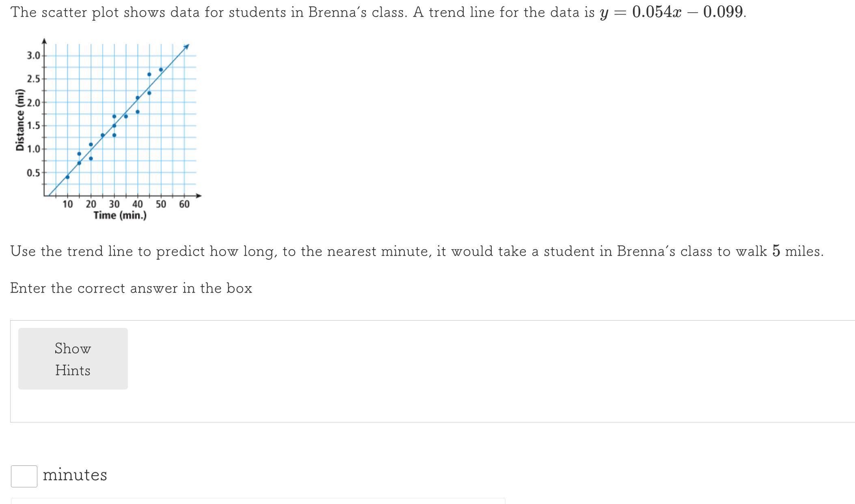Screen dimensions: 855x504
Task: Click the lowest-left data point on scatter plot
Action: click(67, 177)
